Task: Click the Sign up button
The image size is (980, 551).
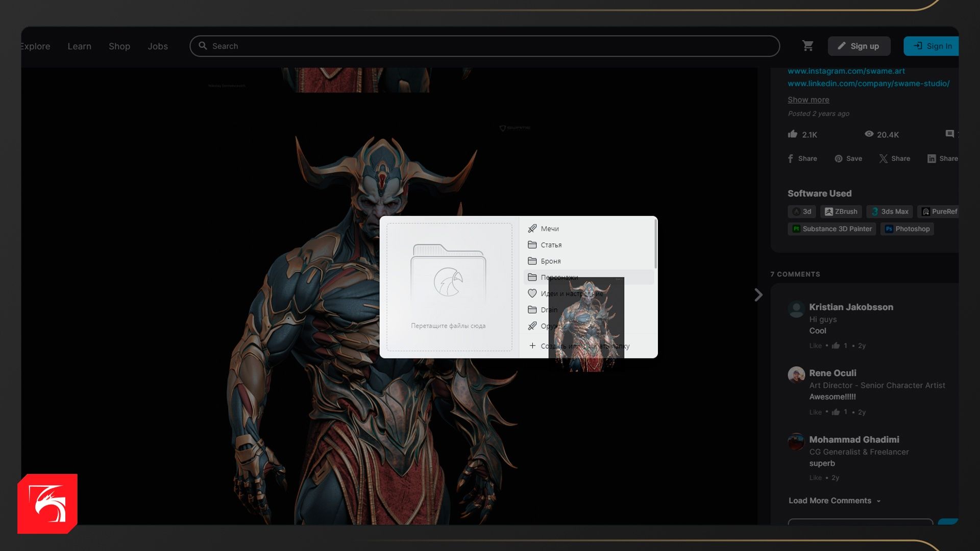Action: pos(859,46)
